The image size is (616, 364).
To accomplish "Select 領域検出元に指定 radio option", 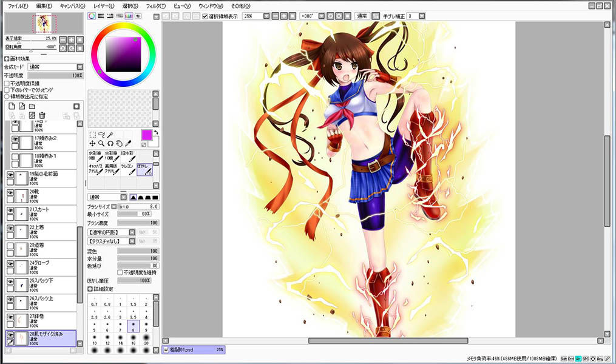I will (7, 96).
